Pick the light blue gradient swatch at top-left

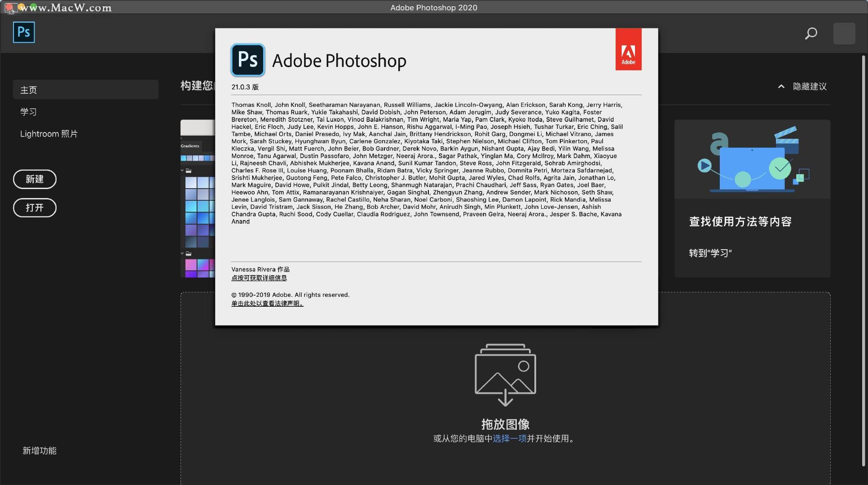[x=191, y=182]
